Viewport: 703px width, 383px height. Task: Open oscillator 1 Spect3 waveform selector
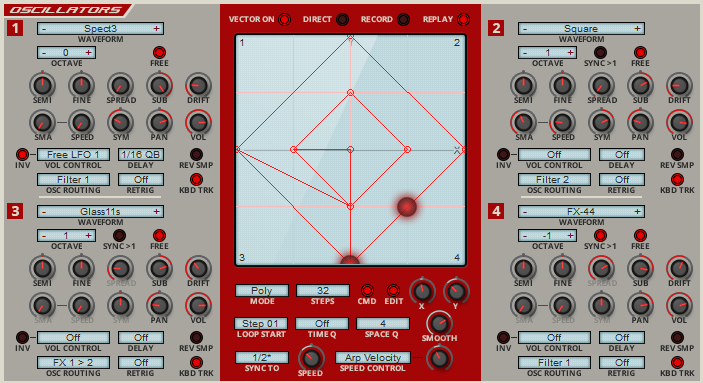pyautogui.click(x=100, y=29)
